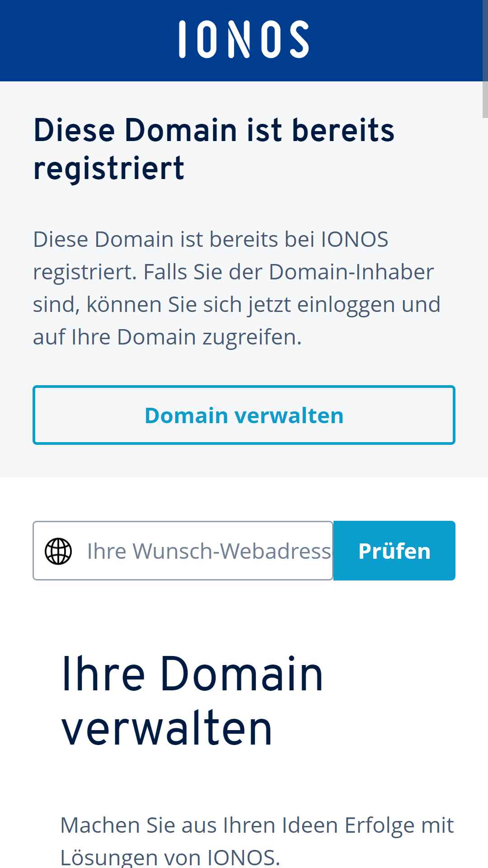Click the Prüfen button

(x=394, y=551)
